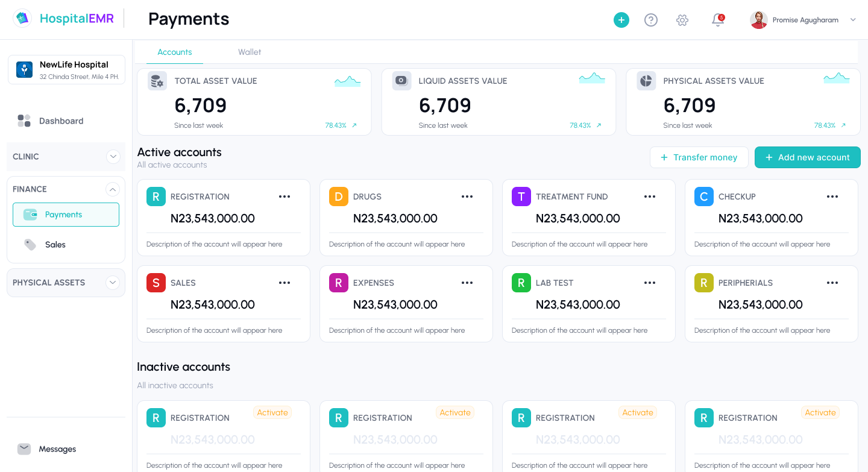Switch to the Wallet tab
The width and height of the screenshot is (868, 472).
point(250,52)
